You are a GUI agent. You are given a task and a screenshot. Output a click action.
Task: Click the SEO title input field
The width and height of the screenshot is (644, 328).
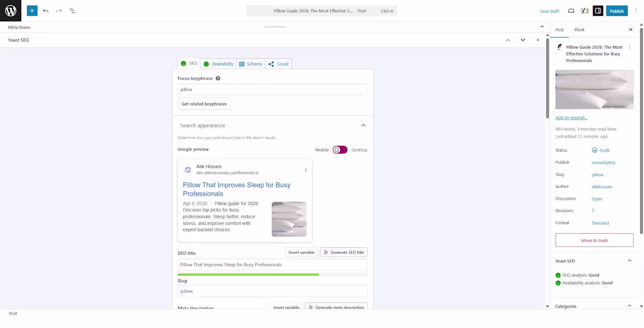click(272, 265)
